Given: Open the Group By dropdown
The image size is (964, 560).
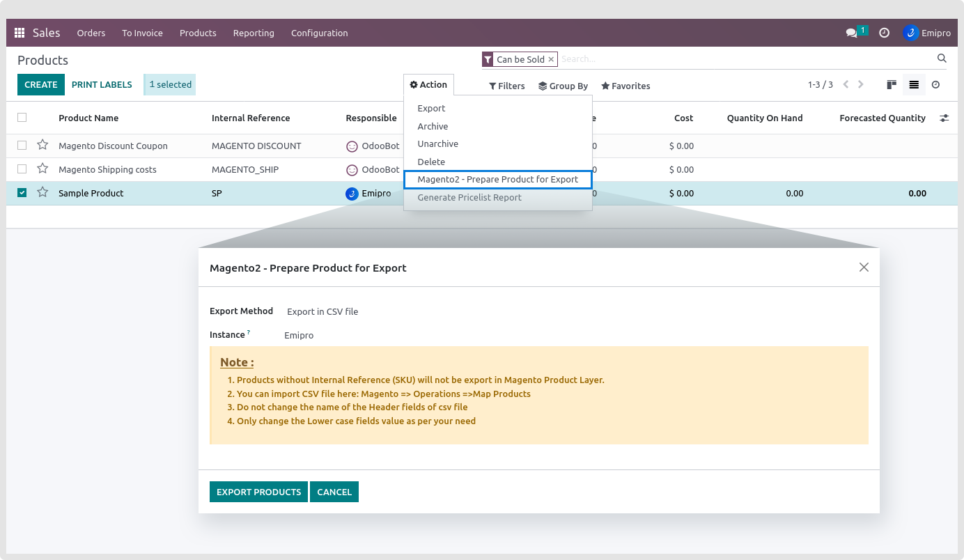Looking at the screenshot, I should pos(563,86).
